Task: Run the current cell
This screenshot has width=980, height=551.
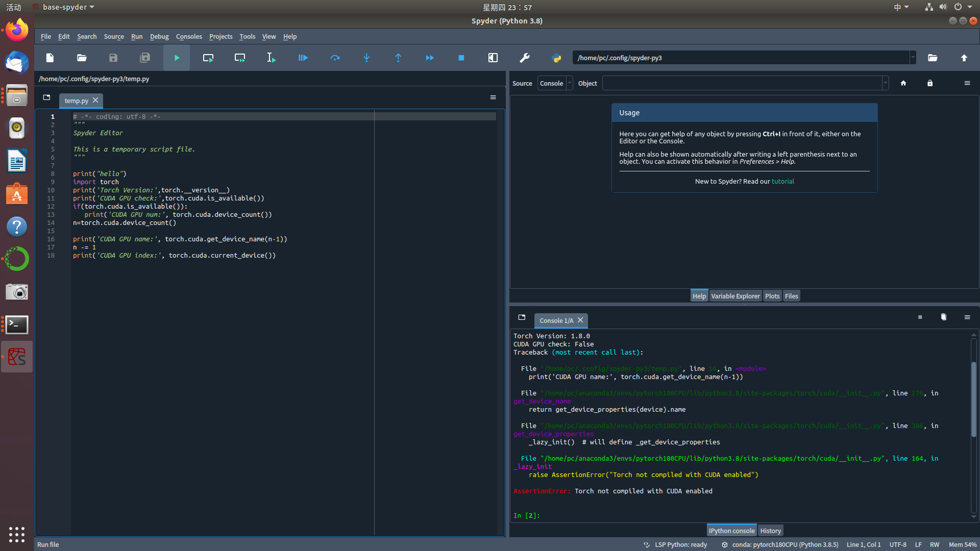Action: (208, 58)
